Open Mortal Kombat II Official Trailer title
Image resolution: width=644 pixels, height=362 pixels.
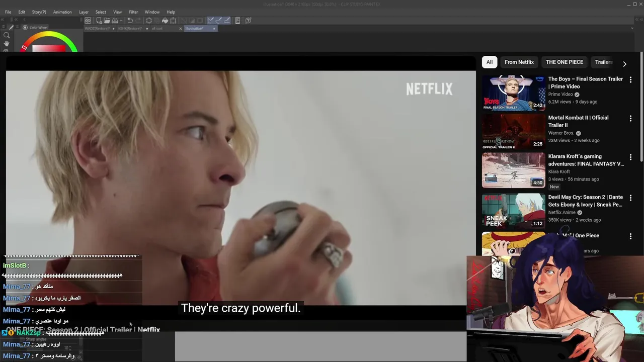coord(579,121)
